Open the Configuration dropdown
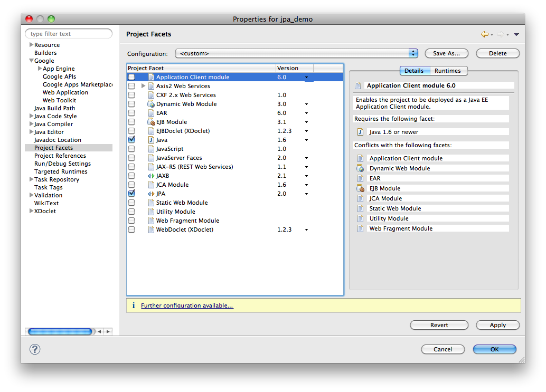This screenshot has width=546, height=392. (413, 53)
